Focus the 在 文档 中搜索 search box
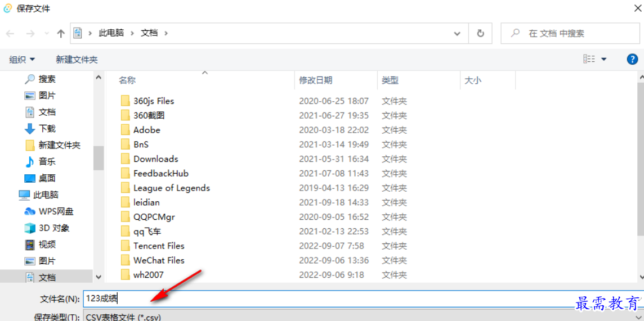 pyautogui.click(x=570, y=34)
